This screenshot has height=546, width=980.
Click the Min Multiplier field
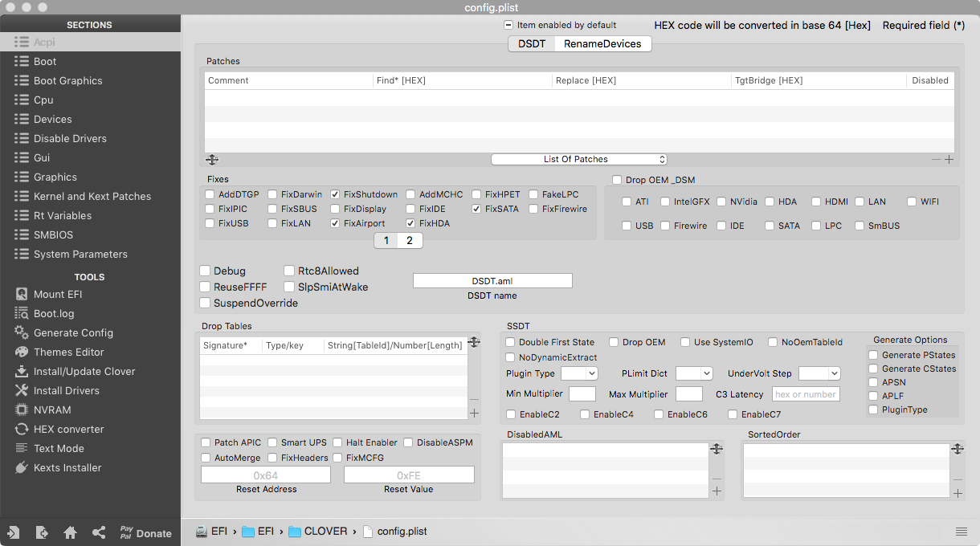[x=582, y=393]
